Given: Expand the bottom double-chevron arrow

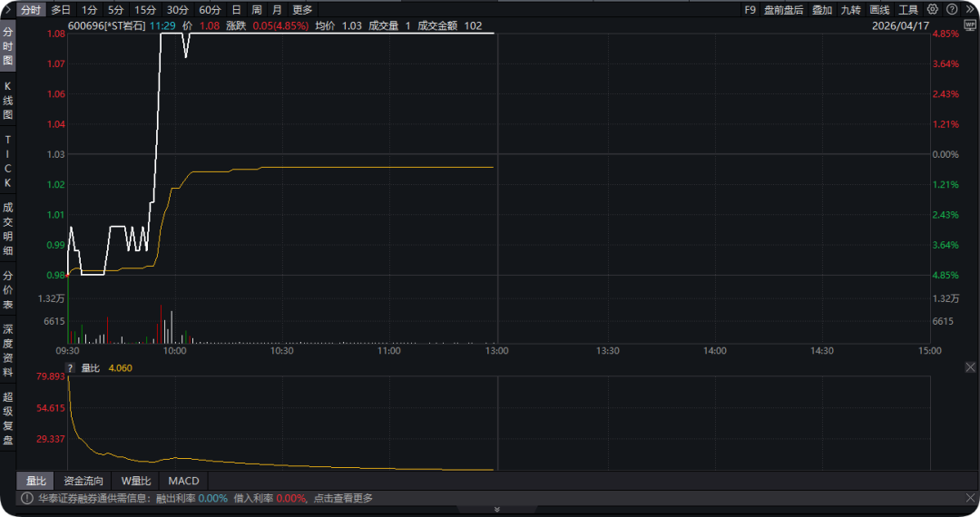Looking at the screenshot, I should pyautogui.click(x=497, y=510).
